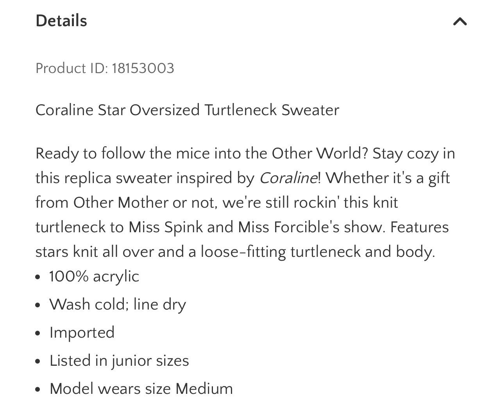Click the 'Product ID:' label

71,68
